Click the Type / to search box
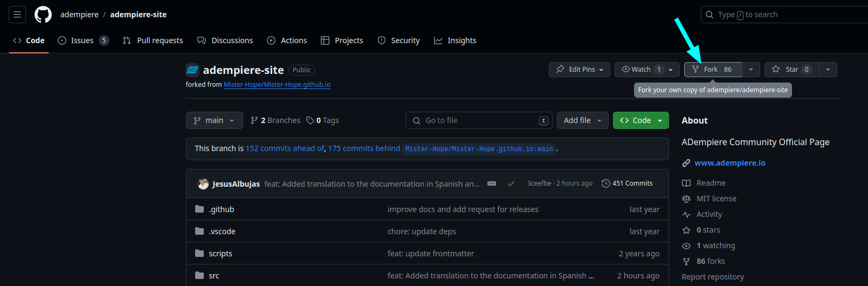868x286 pixels. (784, 15)
